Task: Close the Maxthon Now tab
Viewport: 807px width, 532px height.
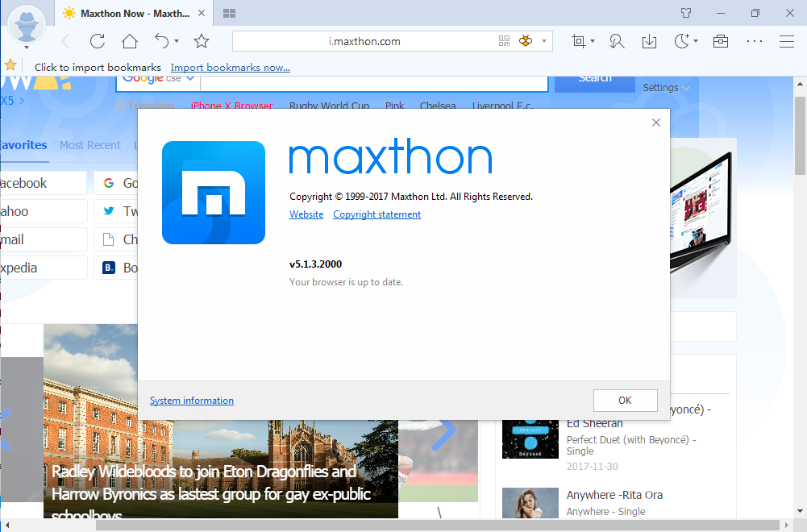Action: pos(202,14)
